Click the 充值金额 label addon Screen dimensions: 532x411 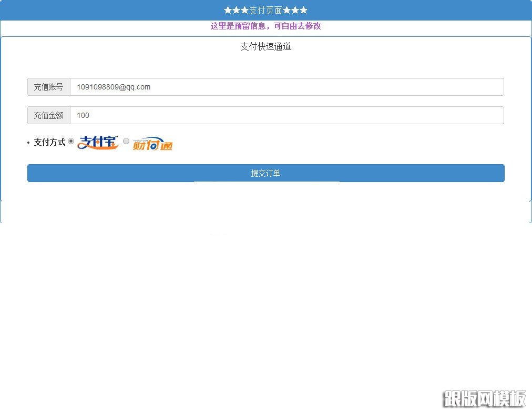click(48, 115)
